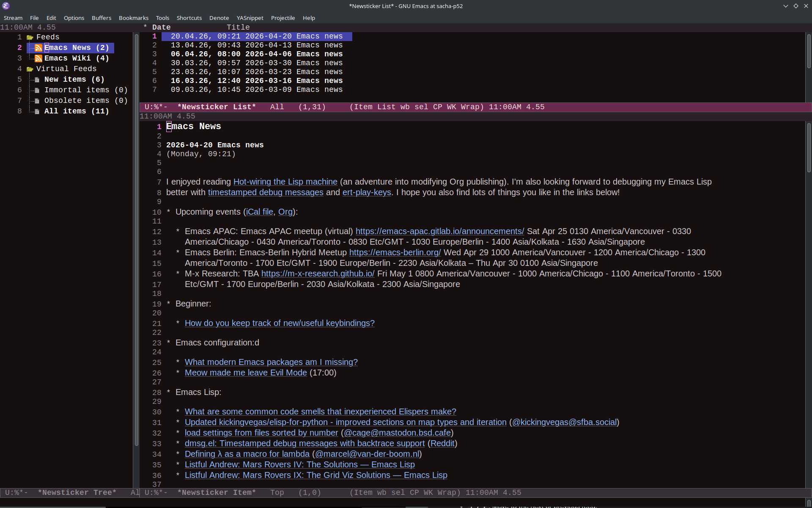Select the 2026-04-20 Emacs news entry
This screenshot has height=508, width=812.
[257, 36]
